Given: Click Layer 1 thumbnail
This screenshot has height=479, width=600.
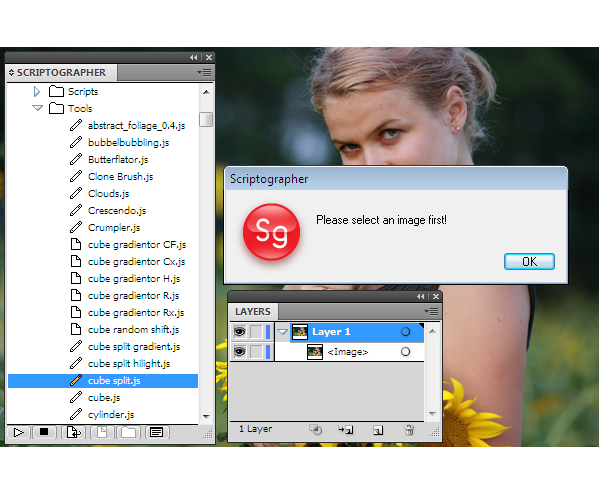Looking at the screenshot, I should click(x=300, y=332).
